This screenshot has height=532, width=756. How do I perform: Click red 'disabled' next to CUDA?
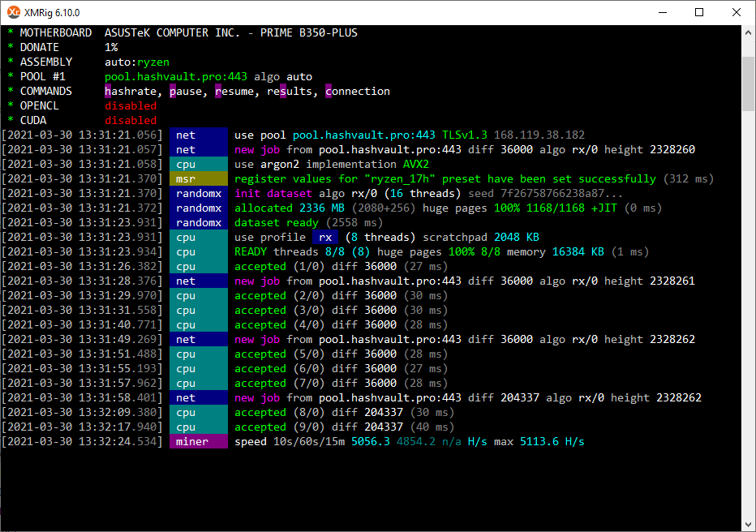tap(131, 120)
